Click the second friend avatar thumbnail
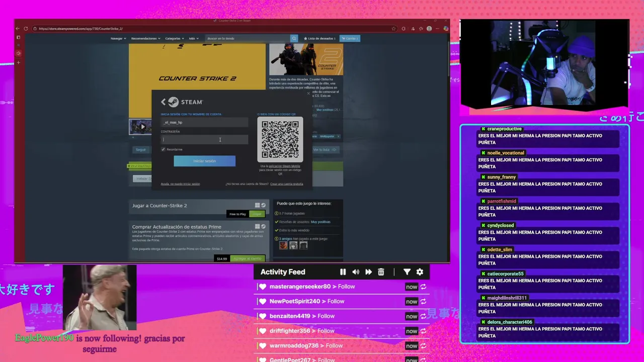Viewport: 644px width, 362px height. click(x=293, y=245)
